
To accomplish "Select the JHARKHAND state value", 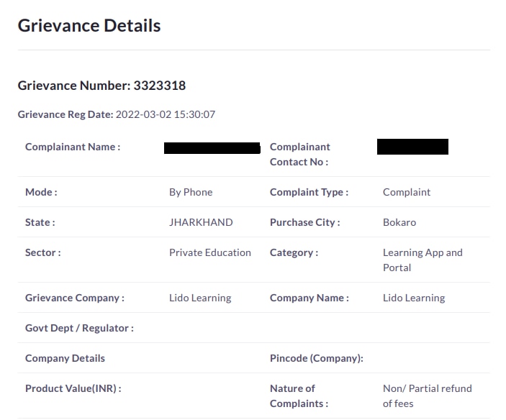I will coord(201,222).
